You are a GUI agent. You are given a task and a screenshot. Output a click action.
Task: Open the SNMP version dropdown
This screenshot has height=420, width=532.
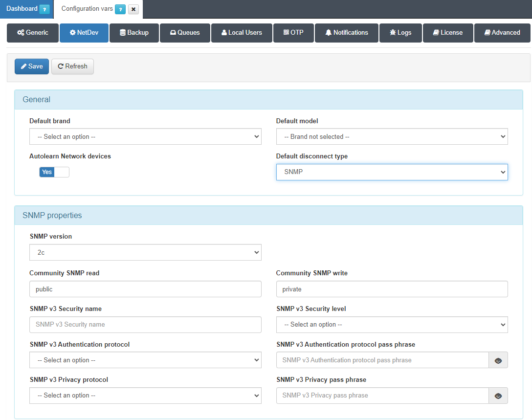pos(145,253)
